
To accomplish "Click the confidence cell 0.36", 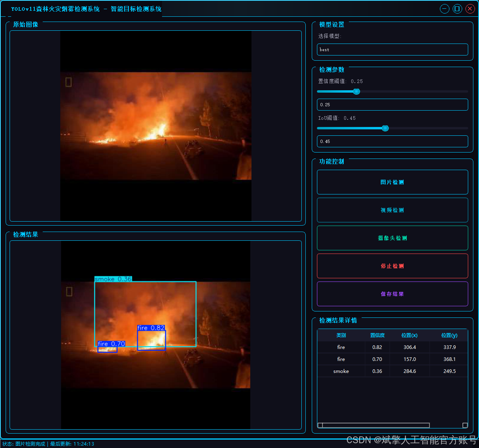I will 377,371.
